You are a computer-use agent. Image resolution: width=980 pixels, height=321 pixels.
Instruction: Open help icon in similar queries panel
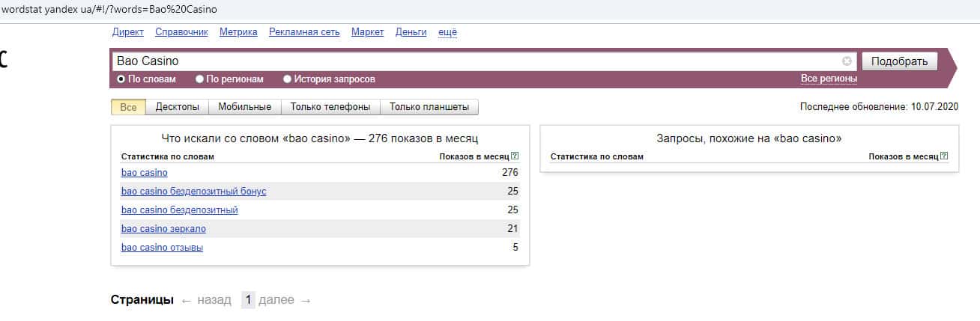click(x=944, y=156)
